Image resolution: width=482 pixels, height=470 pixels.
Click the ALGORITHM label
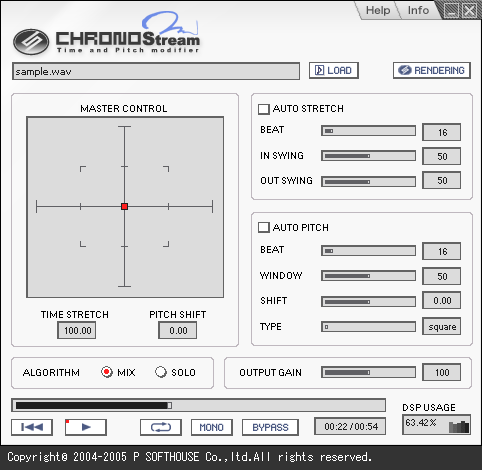pos(51,372)
